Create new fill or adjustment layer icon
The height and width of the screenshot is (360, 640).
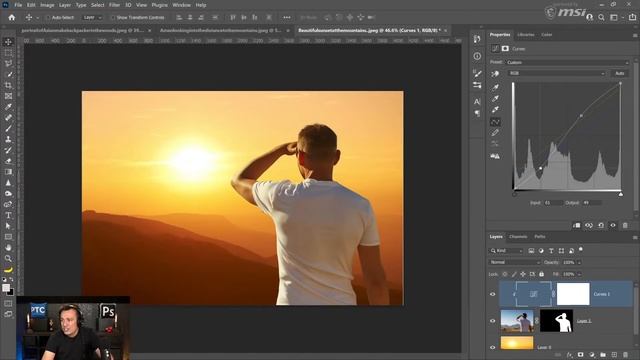(x=592, y=355)
